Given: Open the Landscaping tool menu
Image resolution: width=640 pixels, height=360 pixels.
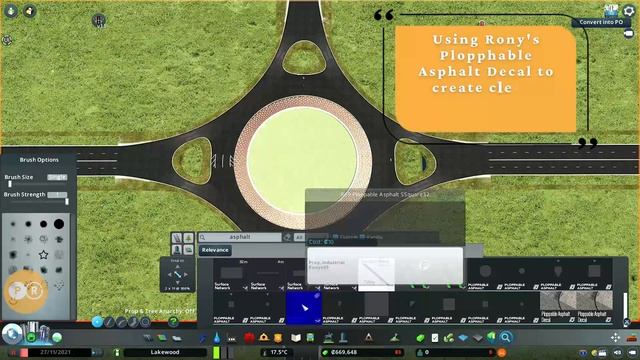Looking at the screenshot, I should click(x=395, y=338).
